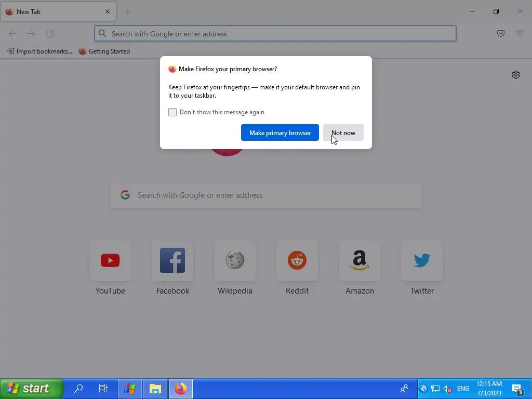
Task: Focus the center Google search box
Action: pyautogui.click(x=266, y=195)
